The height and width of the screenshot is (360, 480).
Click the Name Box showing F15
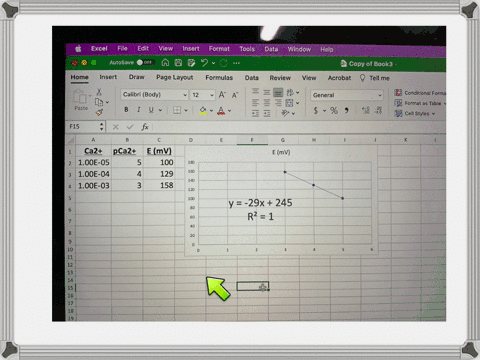86,126
